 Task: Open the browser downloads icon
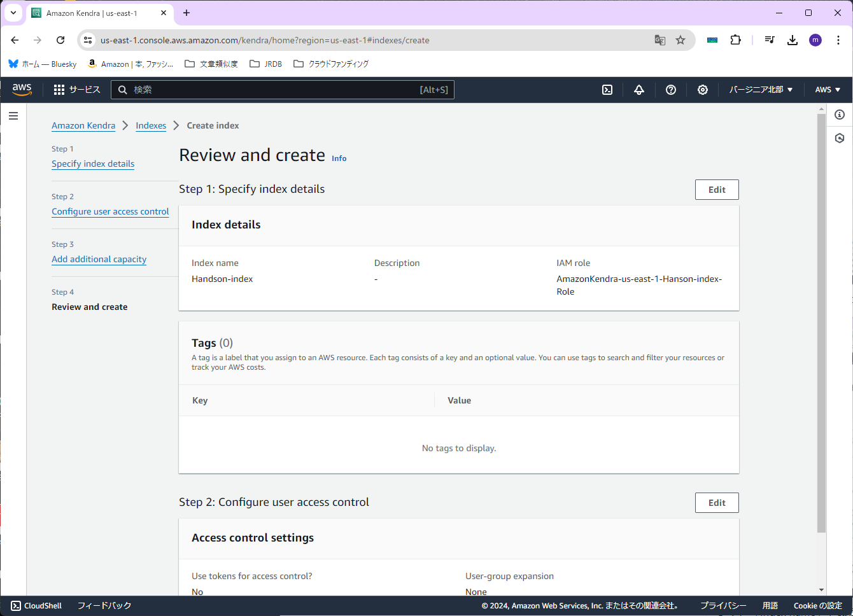click(793, 40)
